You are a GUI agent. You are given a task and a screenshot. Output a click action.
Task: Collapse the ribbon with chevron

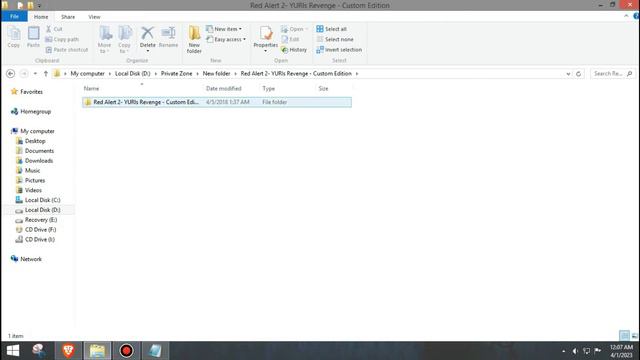[x=626, y=16]
